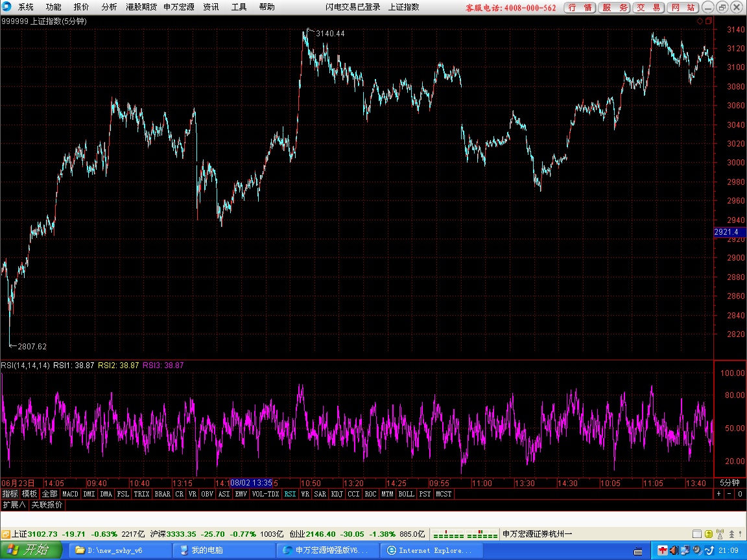747x560 pixels.
Task: Open Internet Explorer taskbar item
Action: tap(431, 550)
